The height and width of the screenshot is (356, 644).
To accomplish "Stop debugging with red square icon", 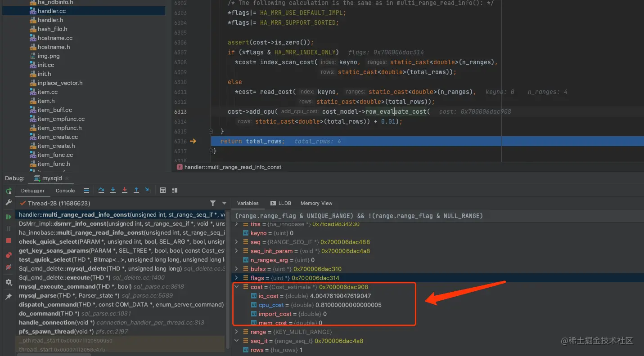I will coord(9,241).
